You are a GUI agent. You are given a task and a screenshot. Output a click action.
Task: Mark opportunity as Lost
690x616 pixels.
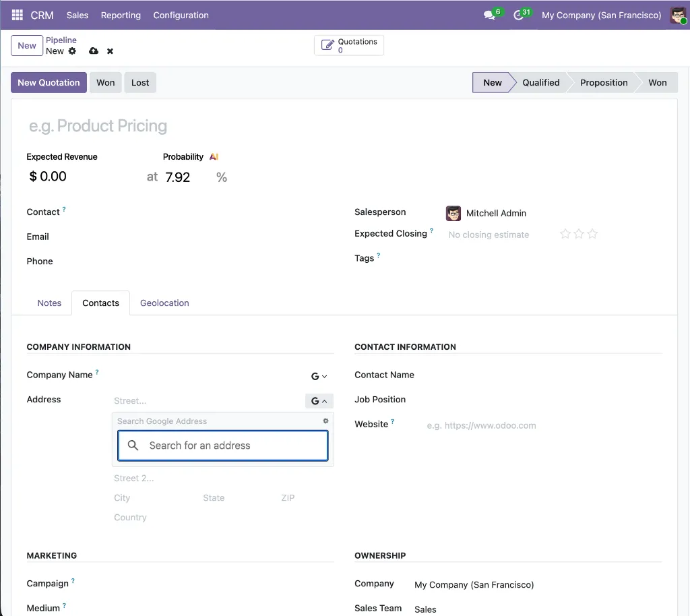tap(140, 82)
